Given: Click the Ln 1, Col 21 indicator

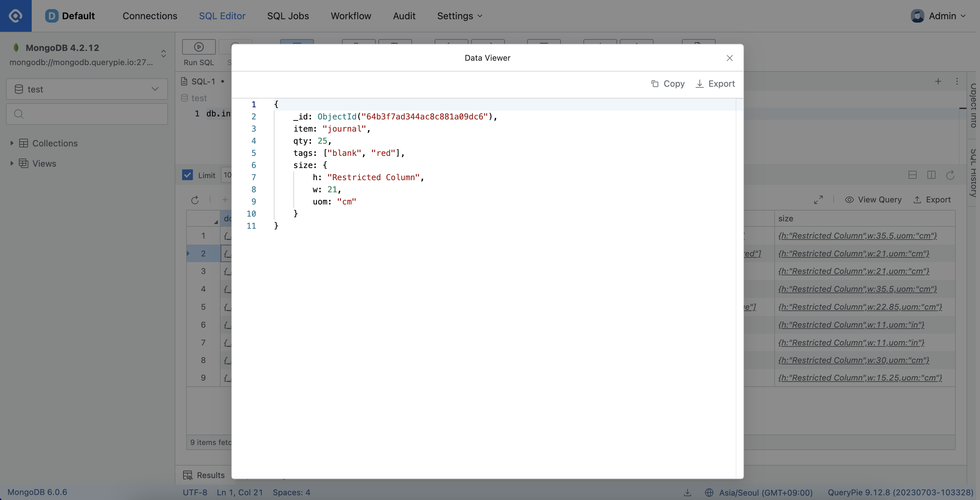Looking at the screenshot, I should pyautogui.click(x=240, y=492).
